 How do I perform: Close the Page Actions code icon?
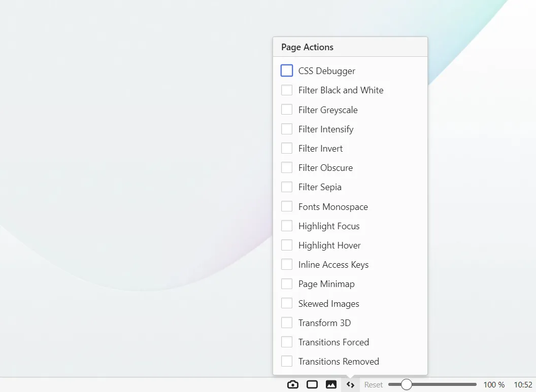tap(350, 384)
